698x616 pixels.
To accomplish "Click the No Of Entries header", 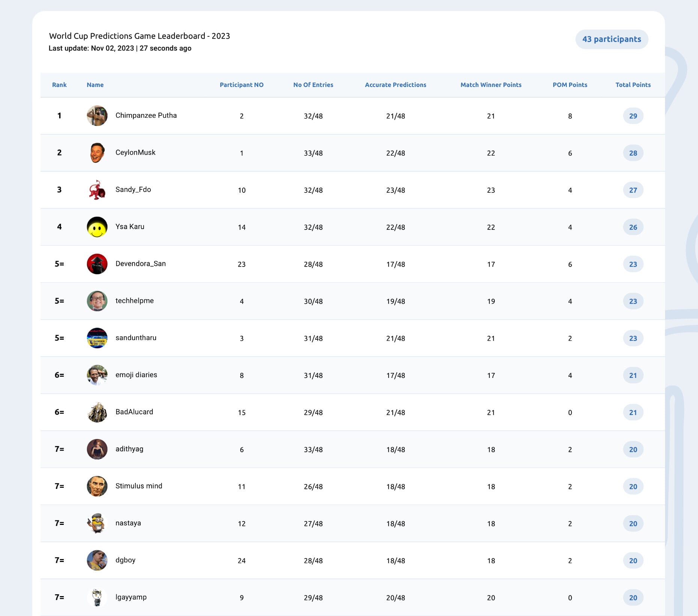I will click(313, 85).
